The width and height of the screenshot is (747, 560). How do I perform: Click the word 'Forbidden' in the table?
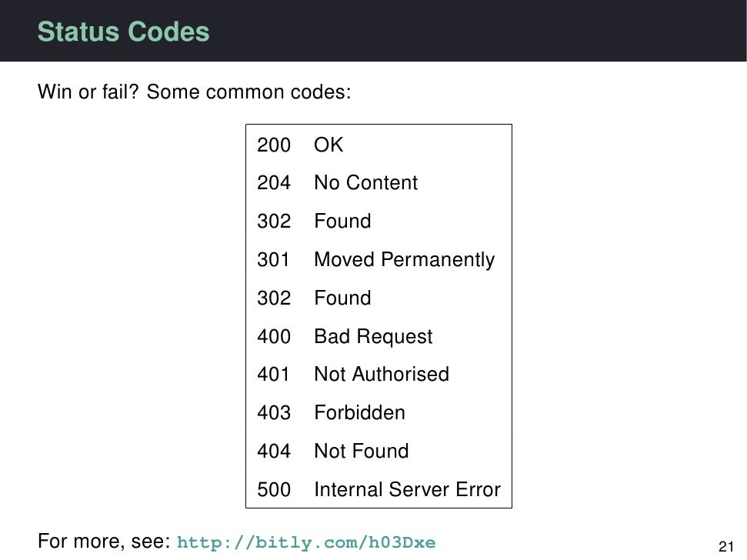[x=360, y=412]
